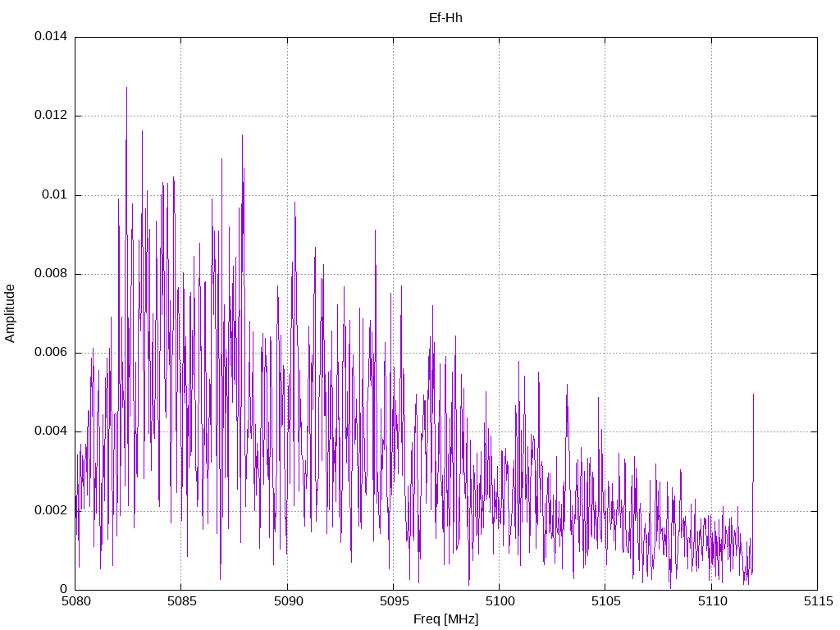Click the 5090 x-axis tick label
This screenshot has height=630, width=840.
(x=288, y=601)
